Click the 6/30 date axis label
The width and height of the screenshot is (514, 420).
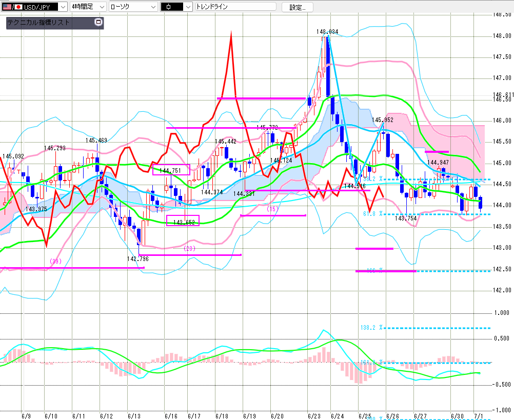[x=457, y=416]
